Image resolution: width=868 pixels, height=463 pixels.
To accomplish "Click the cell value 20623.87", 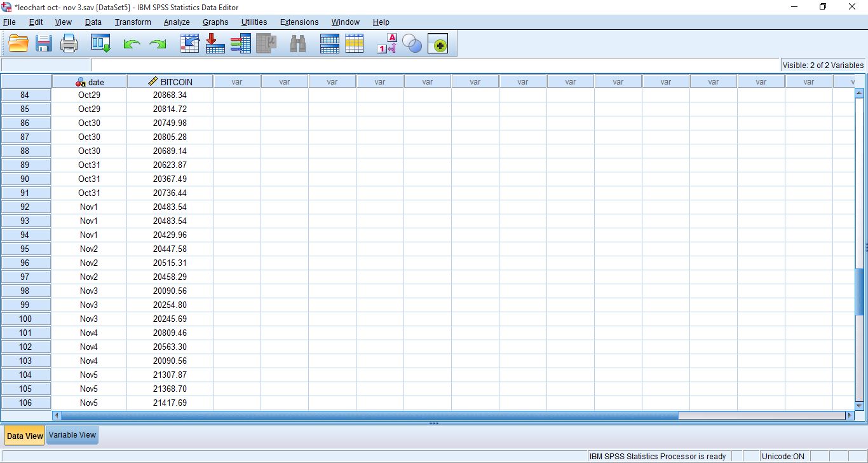I will (170, 165).
